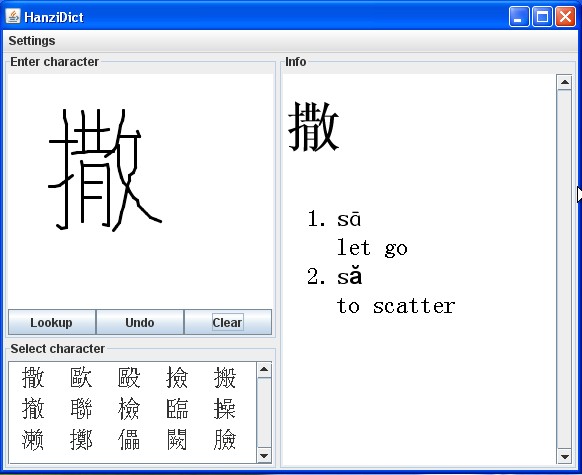Select candidate character 聯
Screen dimensions: 582x475
81,409
